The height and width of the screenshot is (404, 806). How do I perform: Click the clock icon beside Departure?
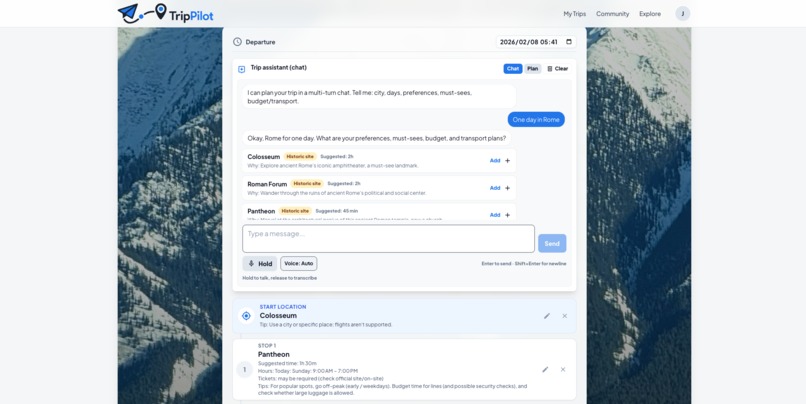click(237, 42)
